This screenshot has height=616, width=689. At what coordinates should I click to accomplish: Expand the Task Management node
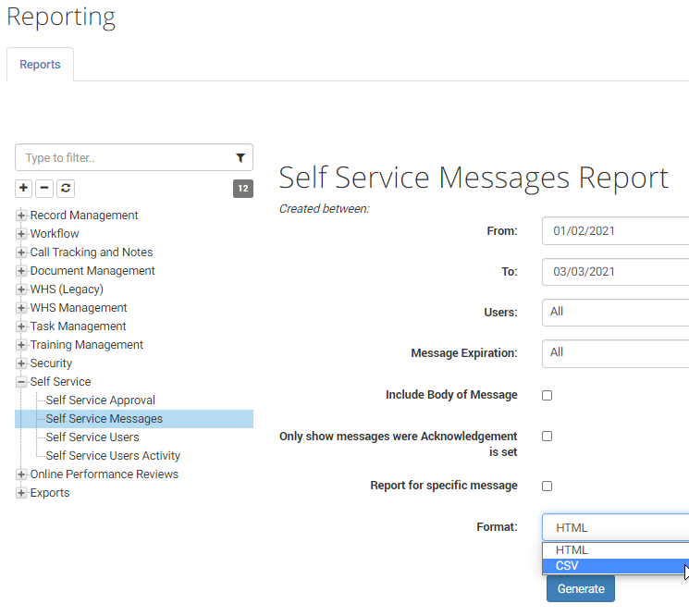20,326
